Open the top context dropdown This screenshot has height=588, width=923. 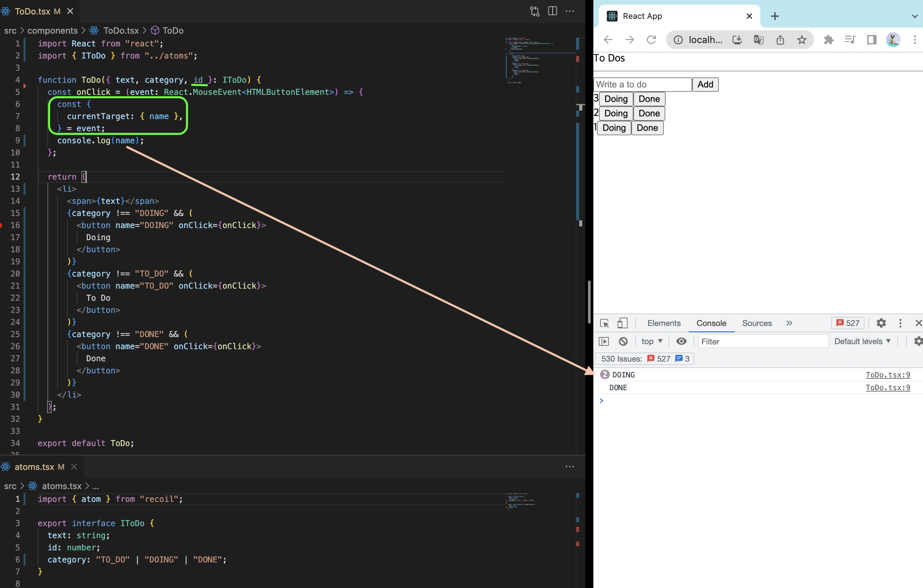652,341
